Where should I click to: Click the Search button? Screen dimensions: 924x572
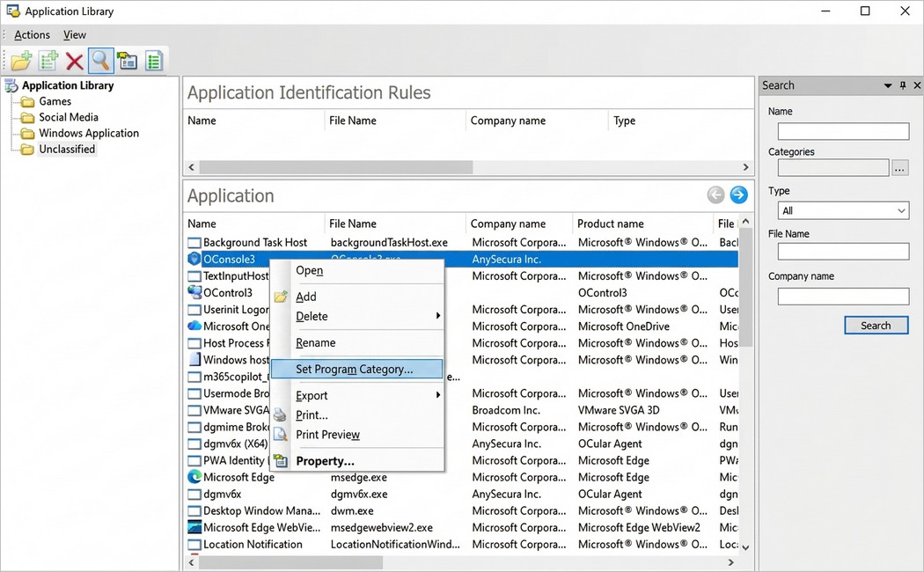click(x=876, y=326)
